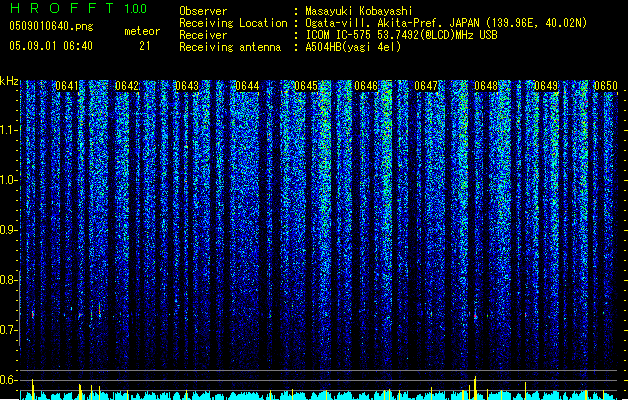
Task: Click the 0.7 kHz axis tick label
Action: tap(9, 330)
